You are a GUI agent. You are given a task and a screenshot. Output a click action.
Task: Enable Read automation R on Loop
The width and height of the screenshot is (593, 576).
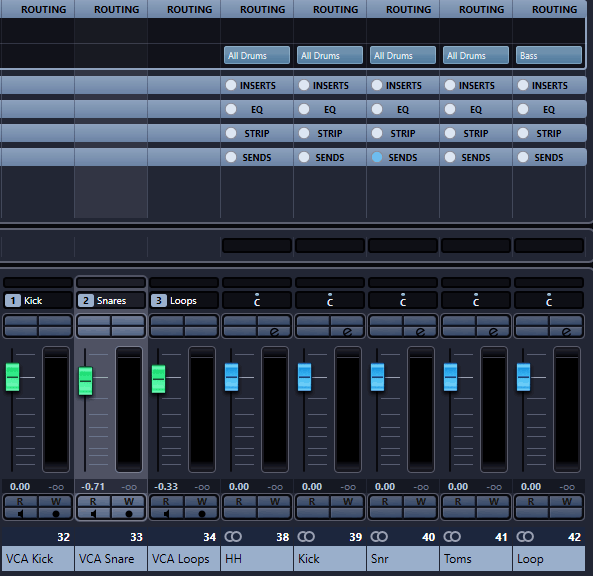(x=532, y=501)
